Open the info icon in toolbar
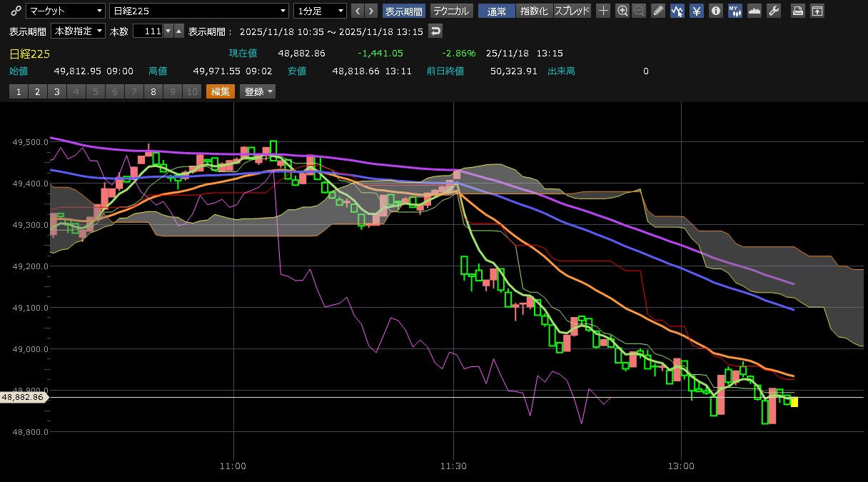The height and width of the screenshot is (482, 868). pos(715,11)
